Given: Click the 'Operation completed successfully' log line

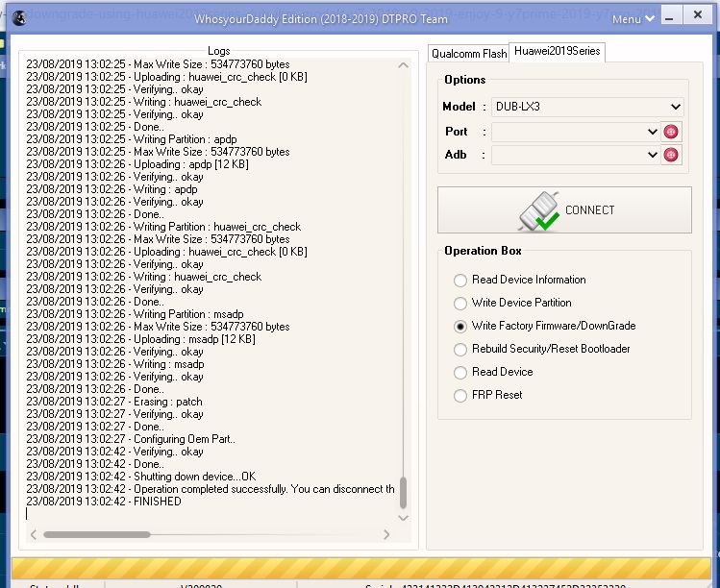Looking at the screenshot, I should (x=211, y=489).
